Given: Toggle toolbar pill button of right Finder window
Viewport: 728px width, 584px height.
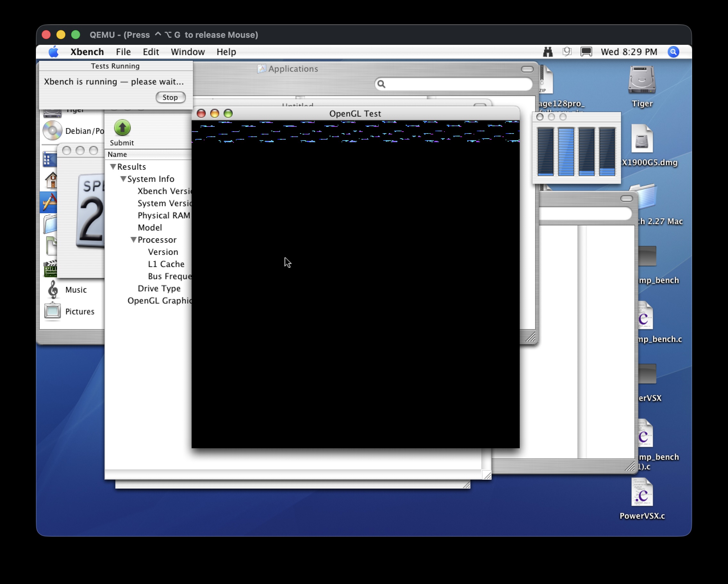Looking at the screenshot, I should (x=626, y=199).
